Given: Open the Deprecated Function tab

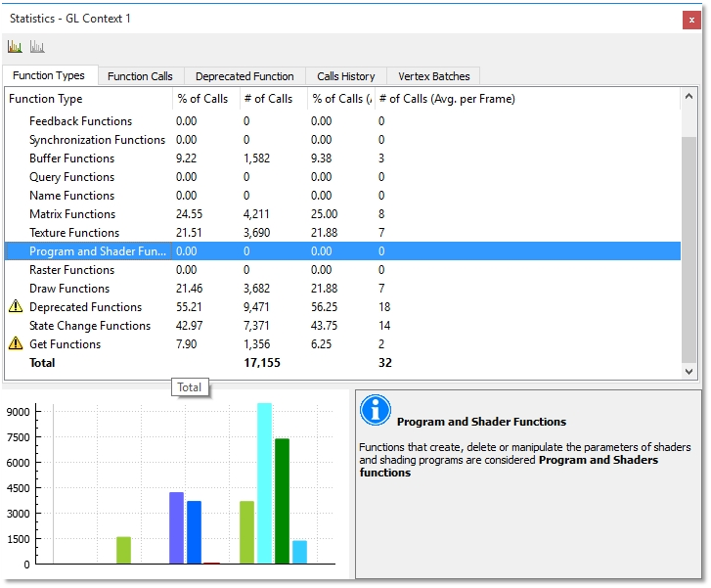Looking at the screenshot, I should 244,76.
